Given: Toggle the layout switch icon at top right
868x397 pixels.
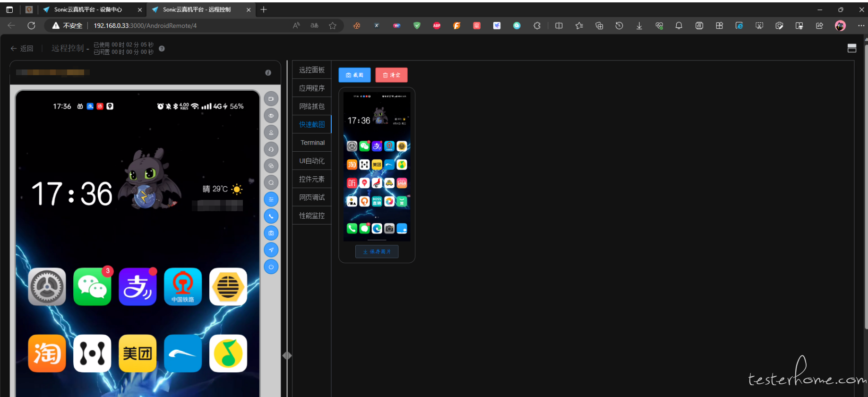Looking at the screenshot, I should point(852,48).
